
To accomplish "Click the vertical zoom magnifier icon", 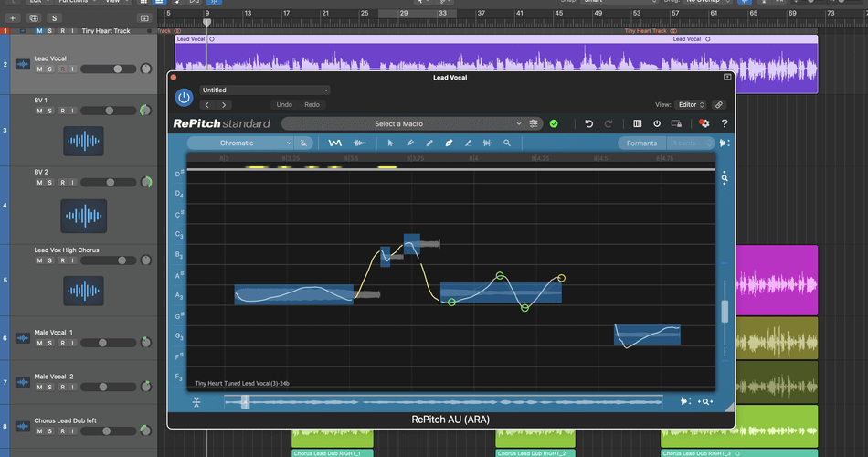I will coord(725,178).
